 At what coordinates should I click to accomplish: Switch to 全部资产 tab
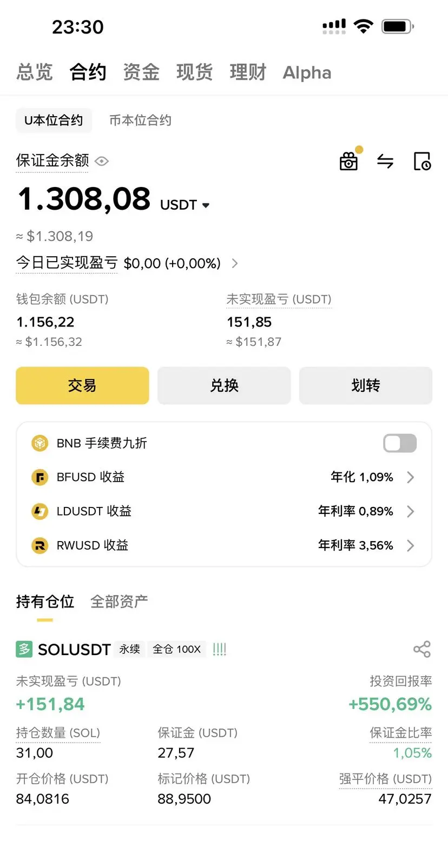coord(119,602)
